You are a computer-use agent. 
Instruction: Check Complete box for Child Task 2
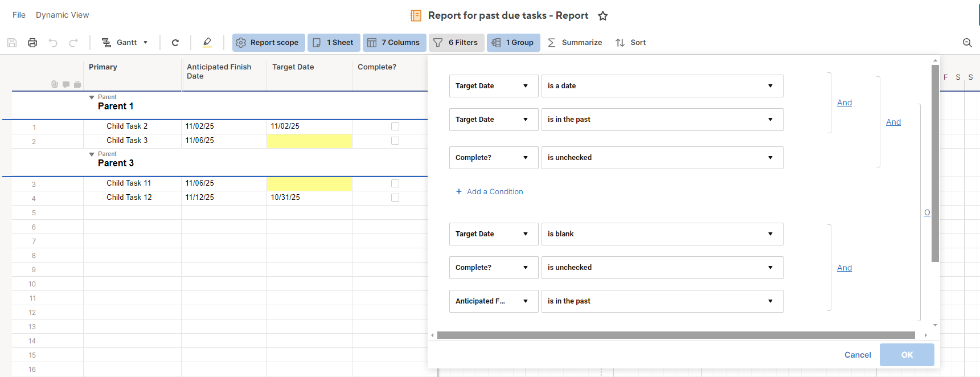pyautogui.click(x=395, y=126)
